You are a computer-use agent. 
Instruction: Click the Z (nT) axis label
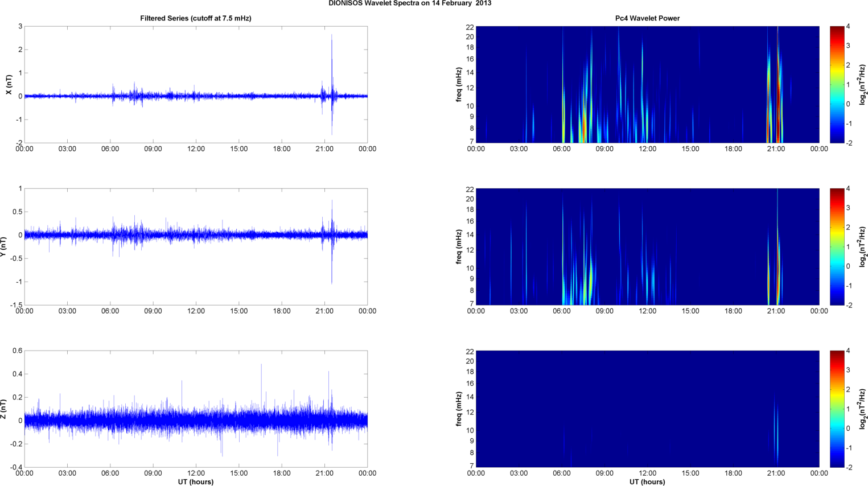(x=3, y=409)
